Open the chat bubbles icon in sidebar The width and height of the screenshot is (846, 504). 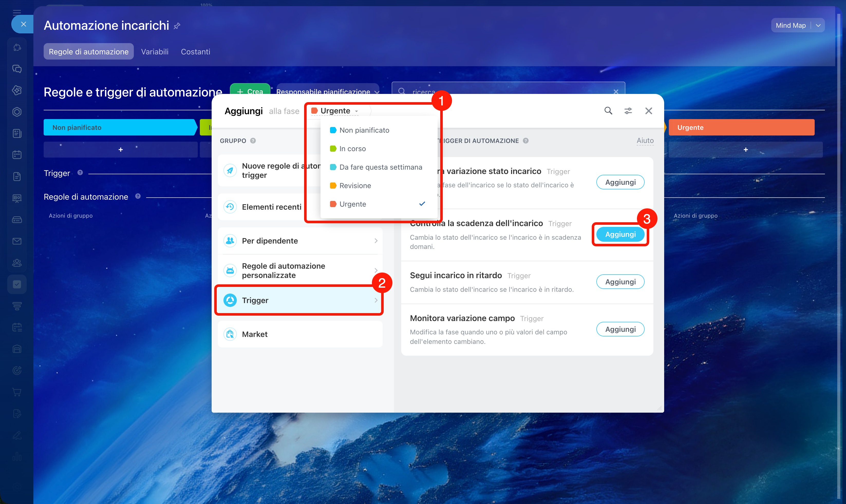pyautogui.click(x=17, y=69)
